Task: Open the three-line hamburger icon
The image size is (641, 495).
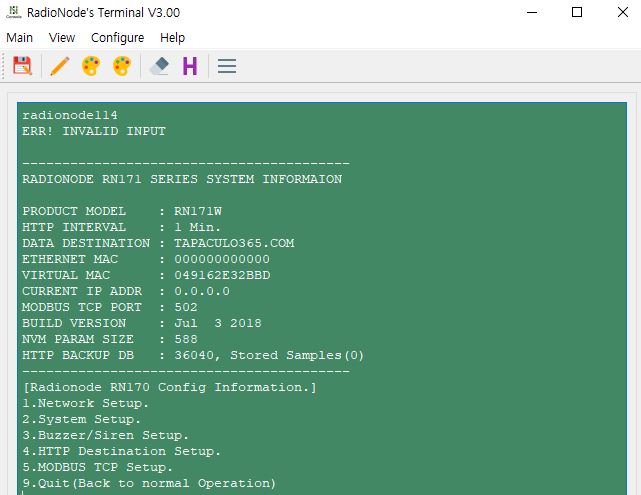Action: coord(227,66)
